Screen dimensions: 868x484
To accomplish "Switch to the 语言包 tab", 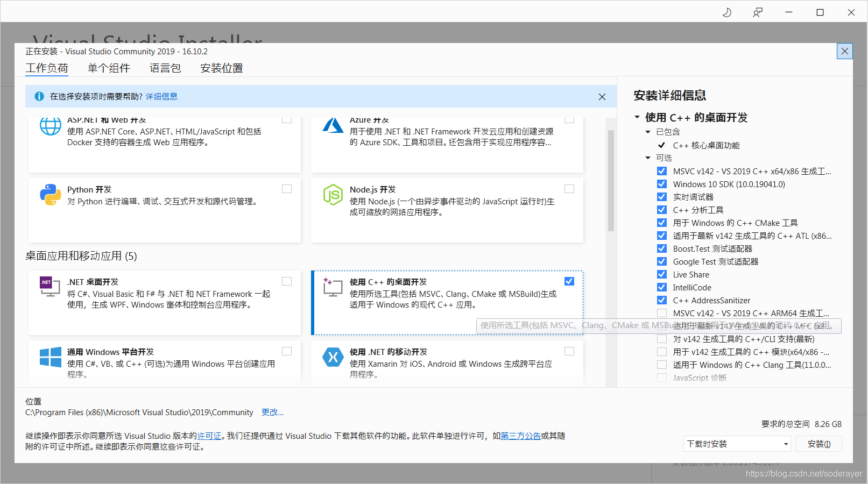I will [165, 68].
